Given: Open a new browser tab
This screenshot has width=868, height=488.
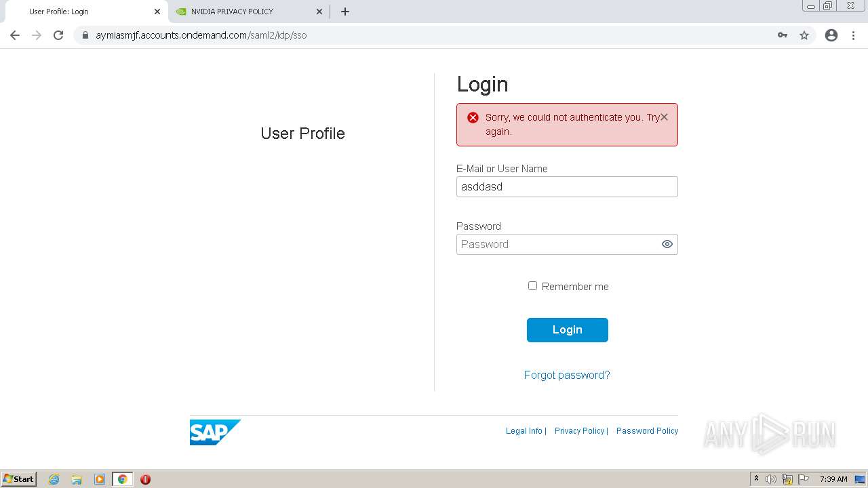Looking at the screenshot, I should pos(345,12).
